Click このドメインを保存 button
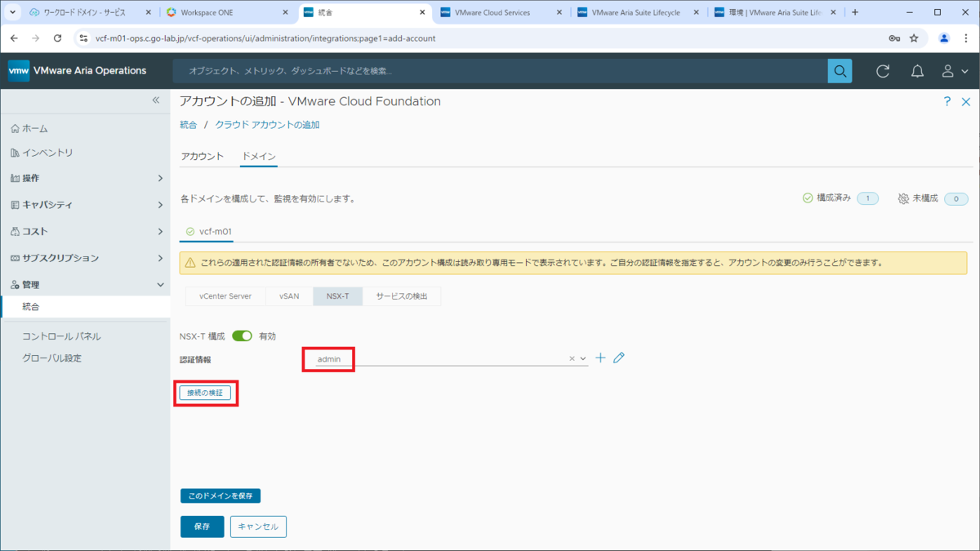Screen dimensions: 980x551 point(220,495)
